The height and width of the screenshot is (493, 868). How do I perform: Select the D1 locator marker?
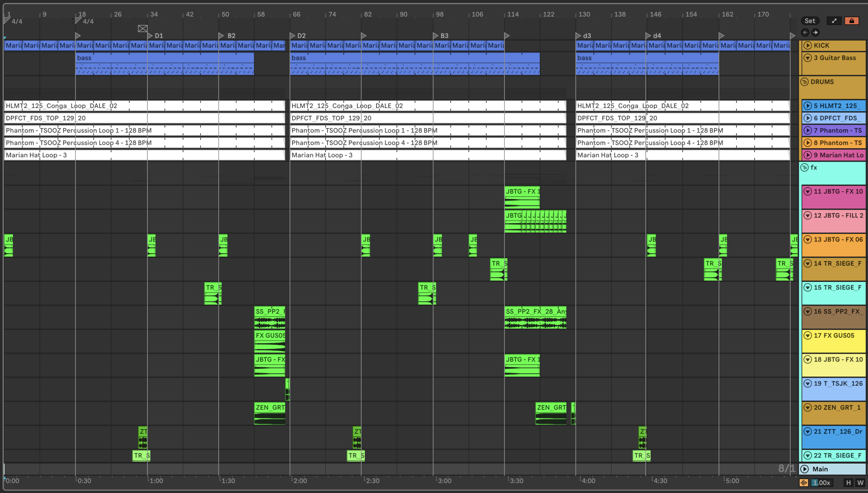click(150, 35)
